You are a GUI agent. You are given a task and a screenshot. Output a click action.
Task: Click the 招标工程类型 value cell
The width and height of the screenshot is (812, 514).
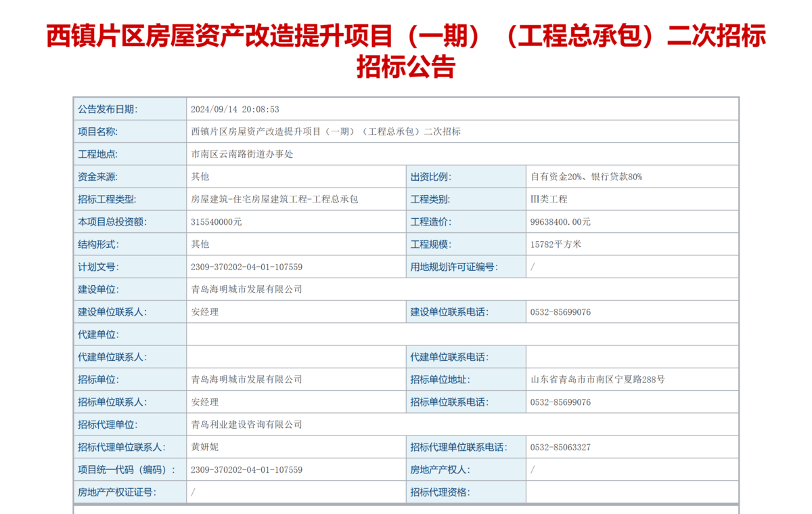coord(274,199)
